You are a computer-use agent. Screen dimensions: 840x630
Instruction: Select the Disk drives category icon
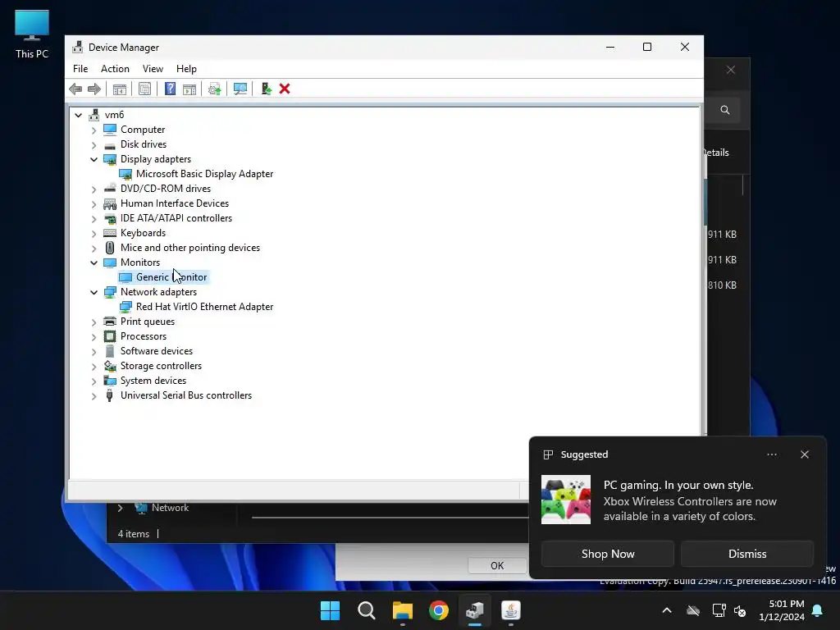110,144
